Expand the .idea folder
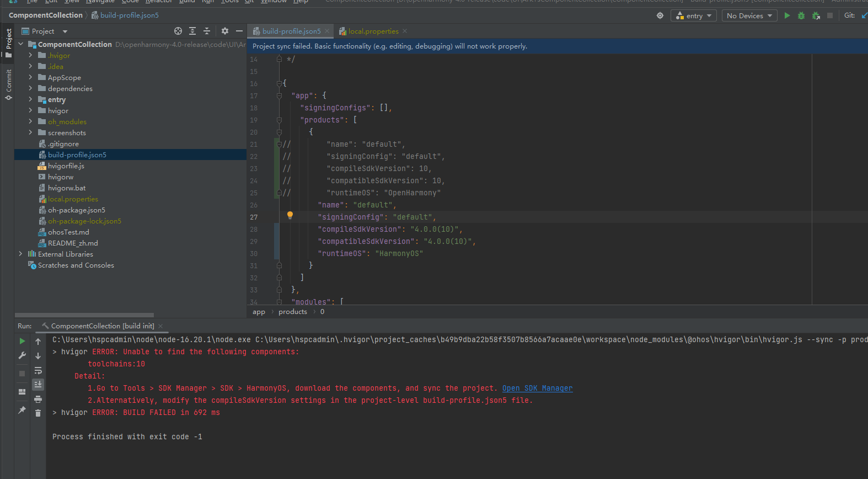868x479 pixels. (x=30, y=66)
